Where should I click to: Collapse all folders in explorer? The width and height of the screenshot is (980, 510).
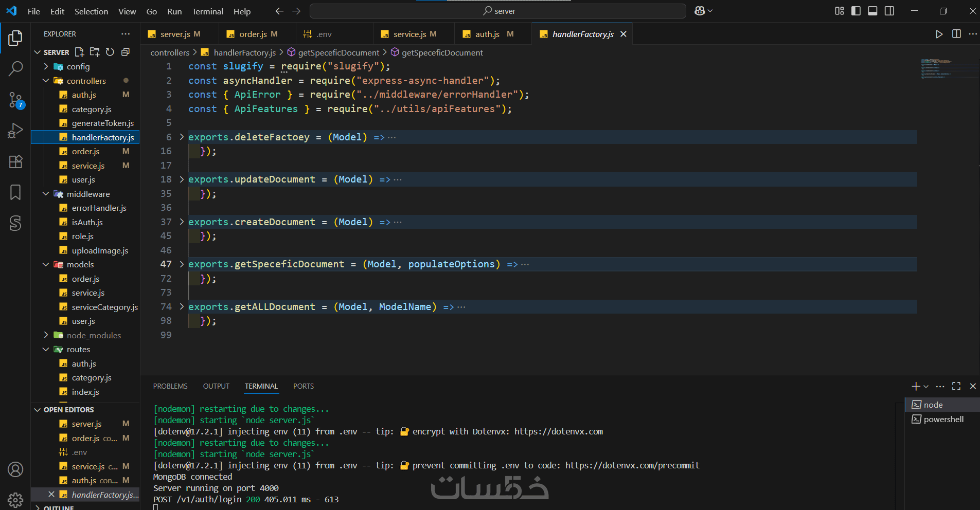(x=126, y=52)
